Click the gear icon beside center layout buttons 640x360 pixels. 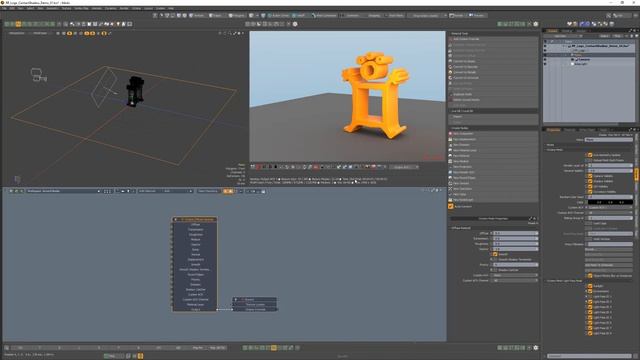(295, 24)
